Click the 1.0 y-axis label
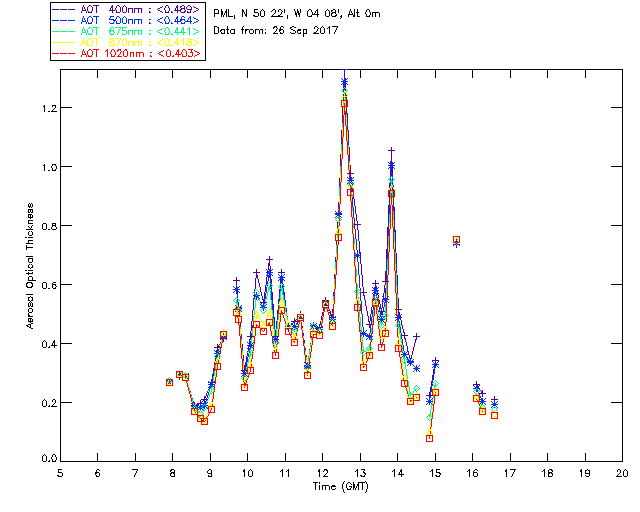The height and width of the screenshot is (512, 640). (x=48, y=167)
